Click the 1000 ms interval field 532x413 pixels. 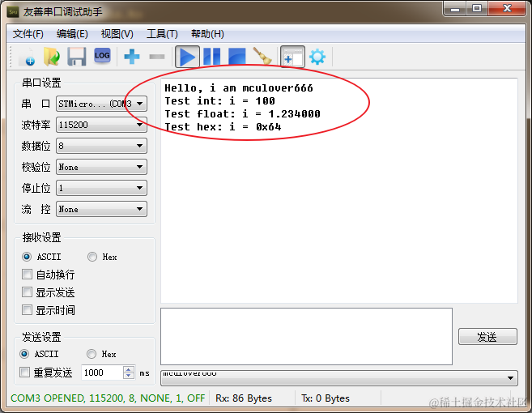pos(101,373)
